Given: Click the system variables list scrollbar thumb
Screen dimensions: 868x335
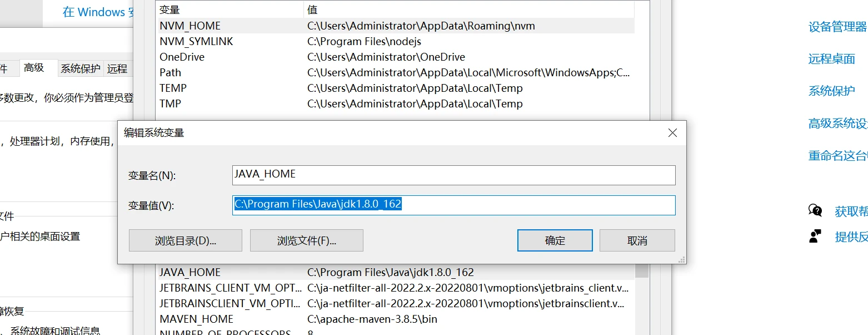Looking at the screenshot, I should (642, 271).
